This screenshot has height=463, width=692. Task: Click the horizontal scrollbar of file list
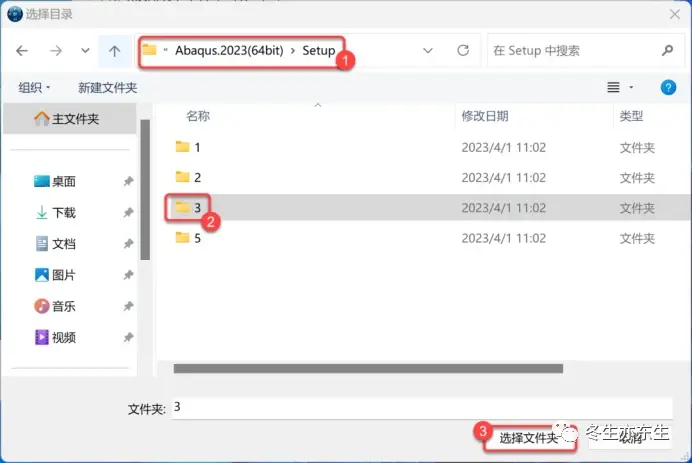pyautogui.click(x=368, y=368)
